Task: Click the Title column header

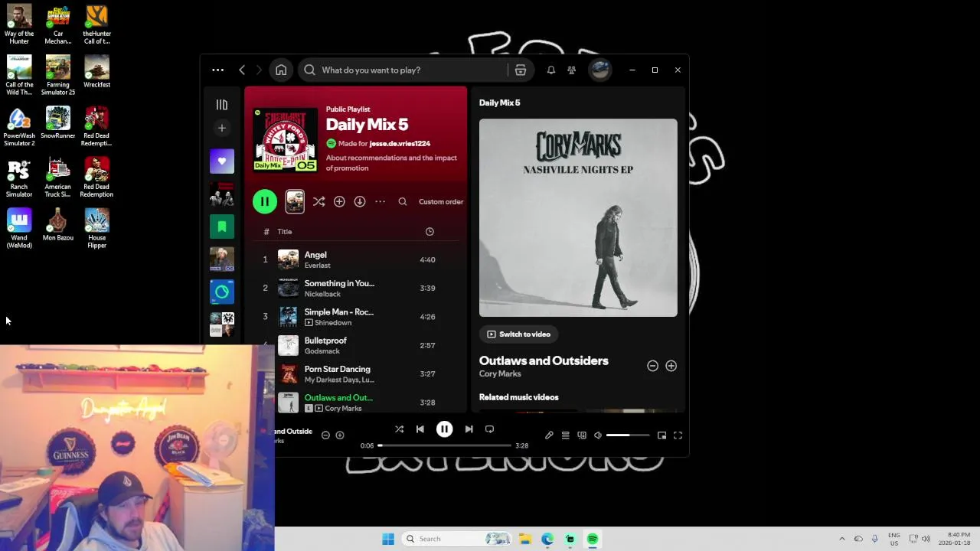Action: tap(285, 232)
